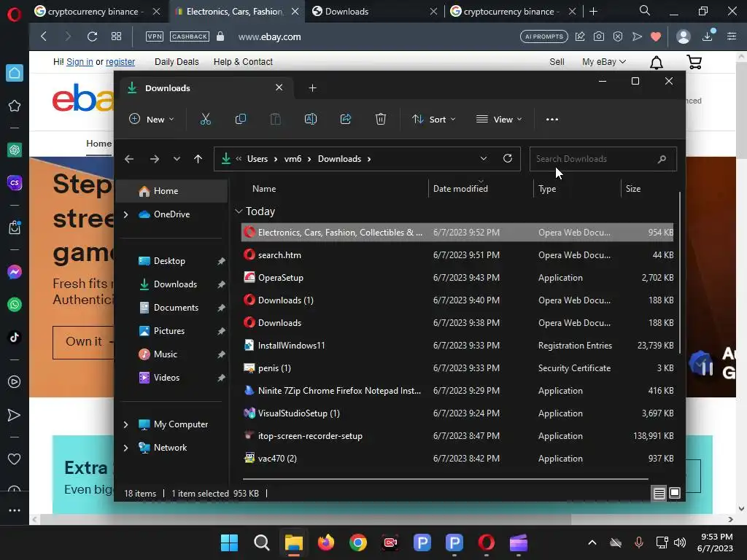Open eBay notifications bell
Viewport: 747px width, 560px height.
[657, 63]
